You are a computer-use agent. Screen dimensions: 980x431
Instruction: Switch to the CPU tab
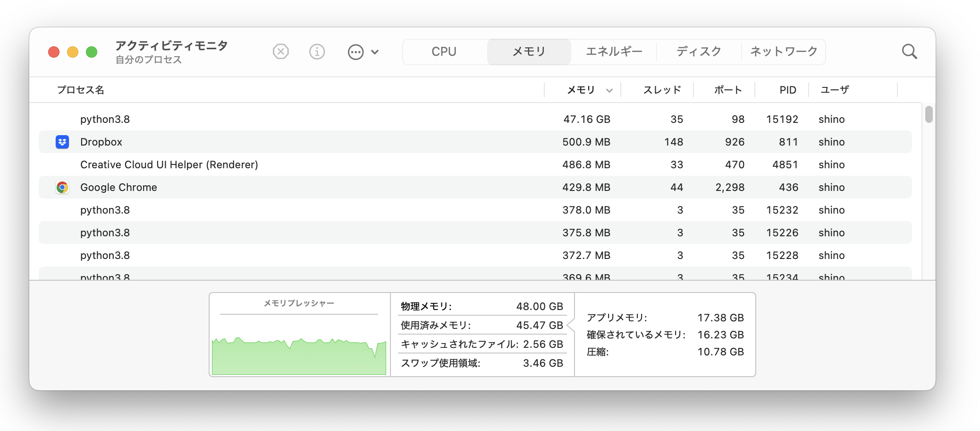tap(444, 52)
